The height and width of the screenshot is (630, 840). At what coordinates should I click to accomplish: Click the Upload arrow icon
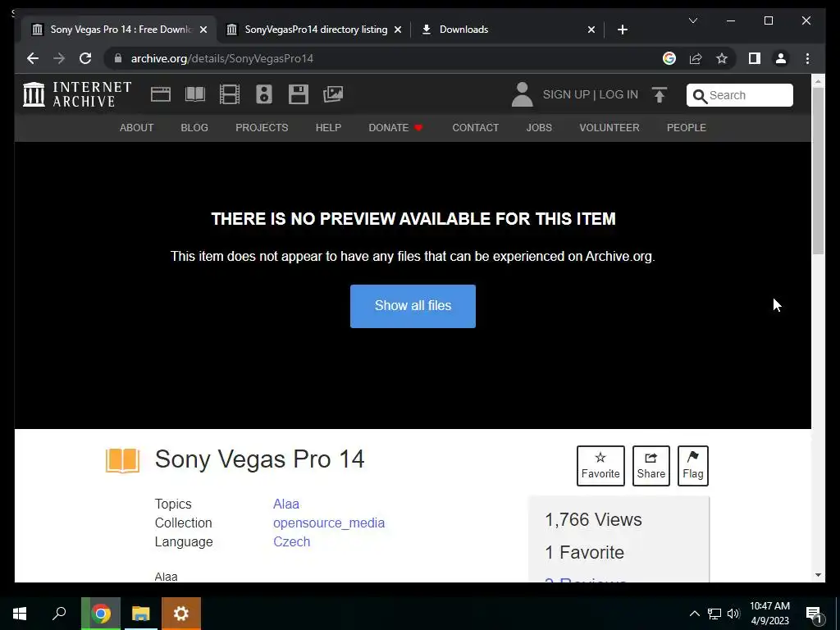(660, 95)
